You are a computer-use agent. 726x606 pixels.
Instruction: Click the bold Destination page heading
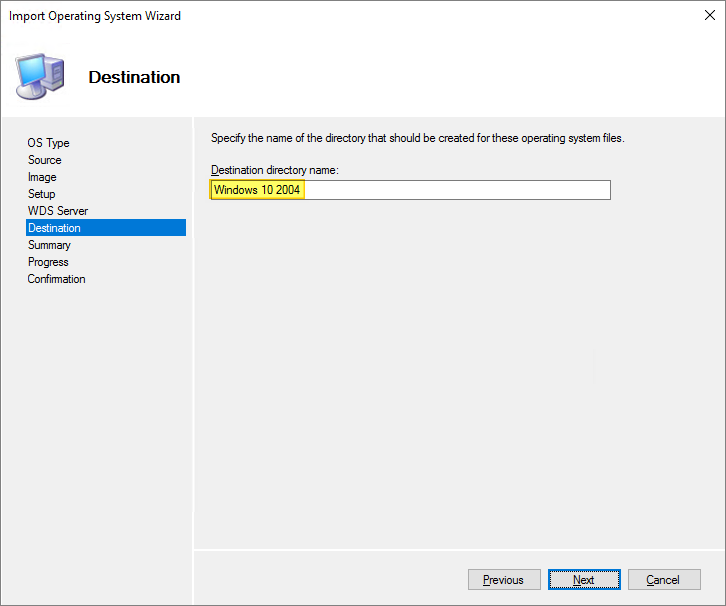point(134,77)
